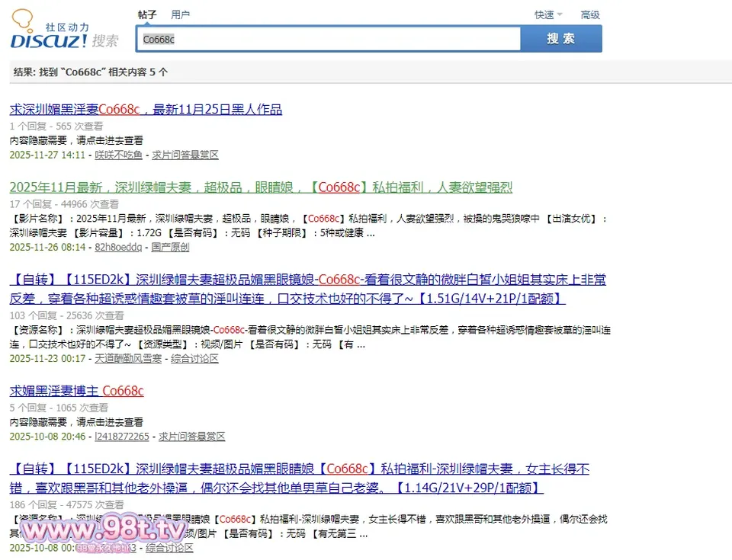
Task: Open 综合讨论区 on the 2025-11-23 result
Action: 194,358
